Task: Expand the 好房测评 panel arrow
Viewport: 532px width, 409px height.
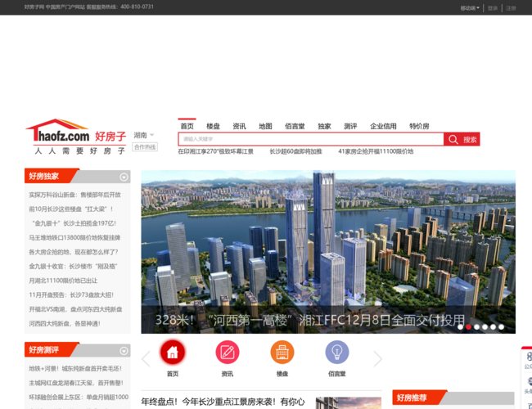Action: (x=124, y=350)
